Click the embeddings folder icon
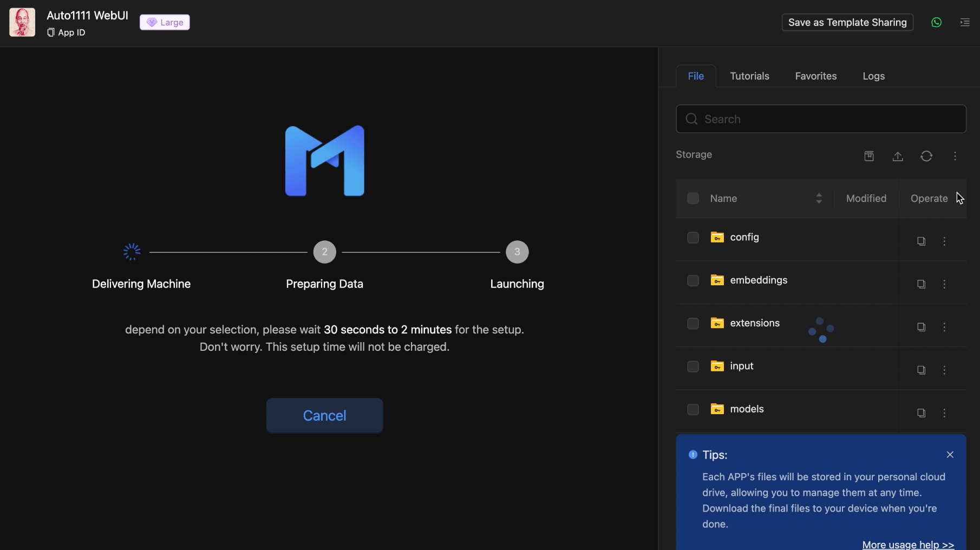Viewport: 980px width, 550px height. coord(717,280)
